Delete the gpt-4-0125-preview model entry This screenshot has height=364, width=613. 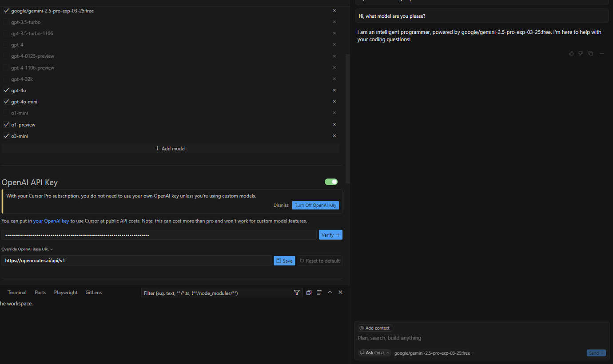click(x=334, y=56)
